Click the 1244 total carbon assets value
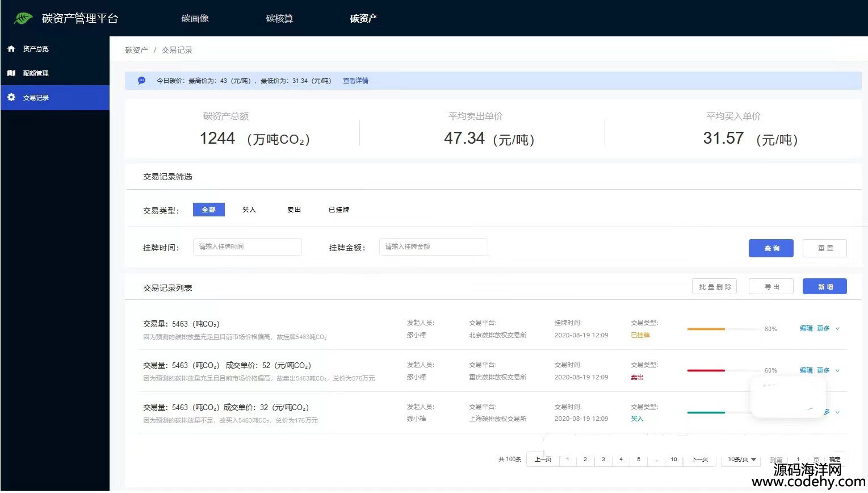 217,138
